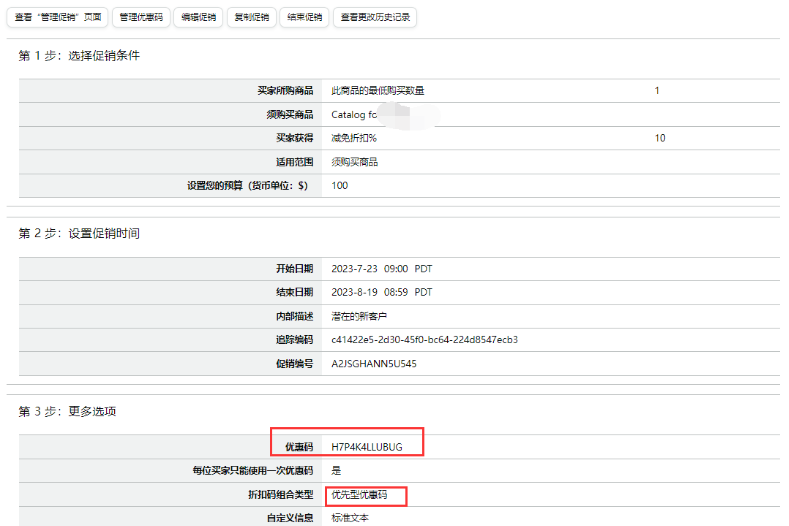Click the promotion ID A2JSGHANN5U545
The width and height of the screenshot is (789, 526).
(x=374, y=364)
